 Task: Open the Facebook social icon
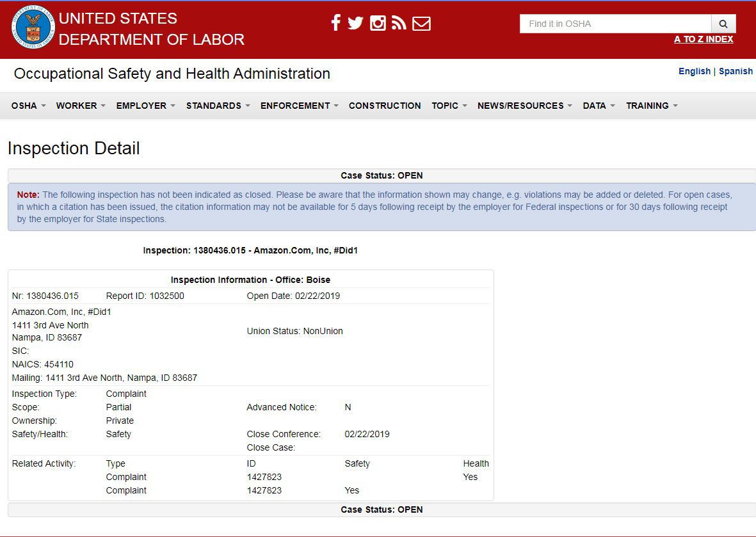tap(335, 24)
